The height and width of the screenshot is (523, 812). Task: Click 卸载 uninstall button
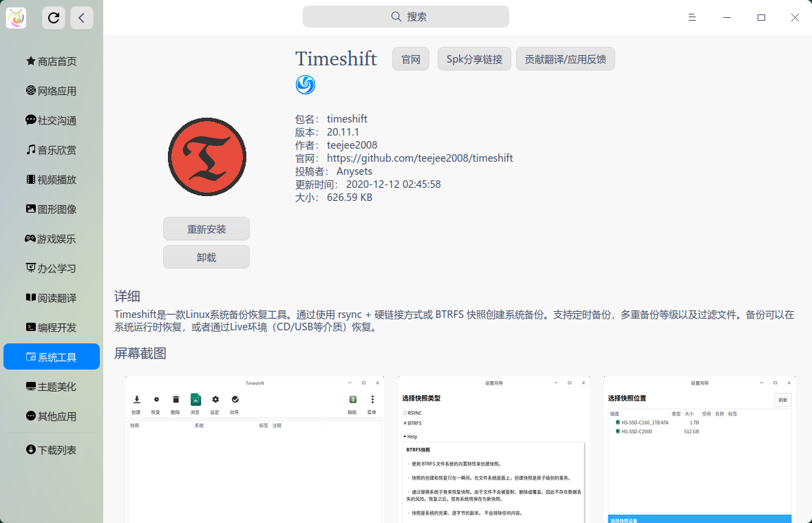click(206, 257)
